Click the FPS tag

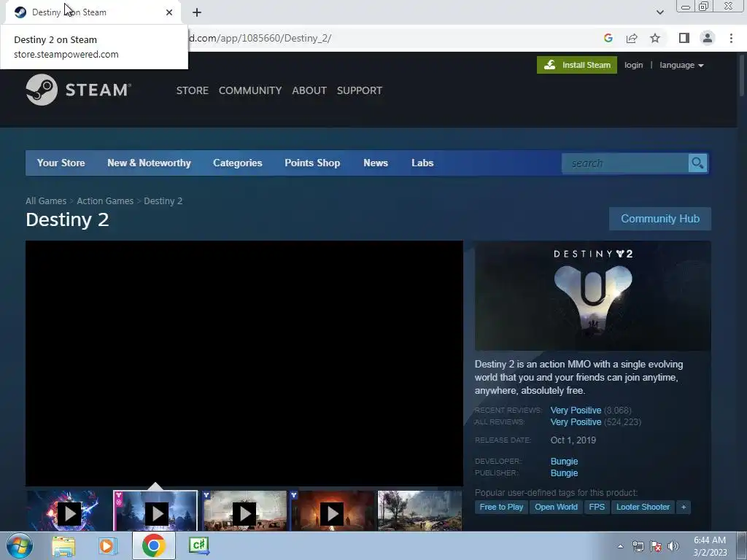click(597, 507)
